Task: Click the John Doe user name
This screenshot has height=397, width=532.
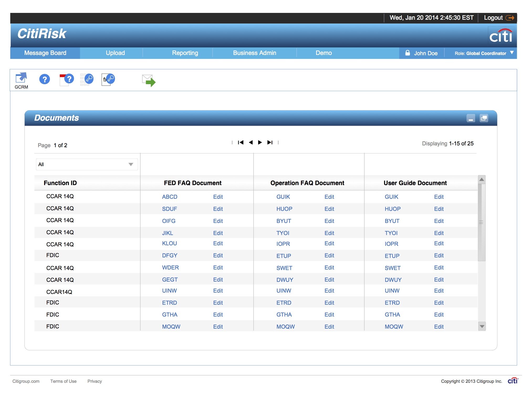Action: click(426, 53)
